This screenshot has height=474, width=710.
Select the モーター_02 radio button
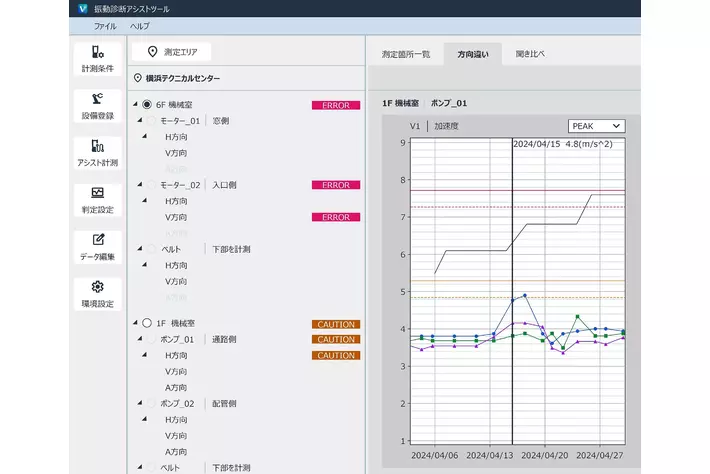(152, 185)
